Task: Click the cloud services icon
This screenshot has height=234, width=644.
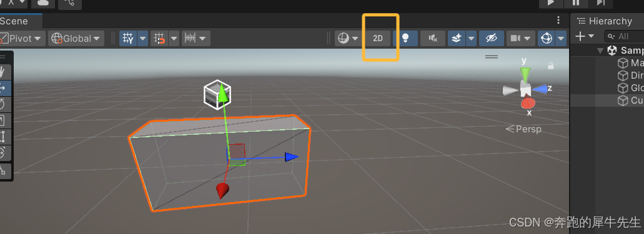Action: (43, 3)
